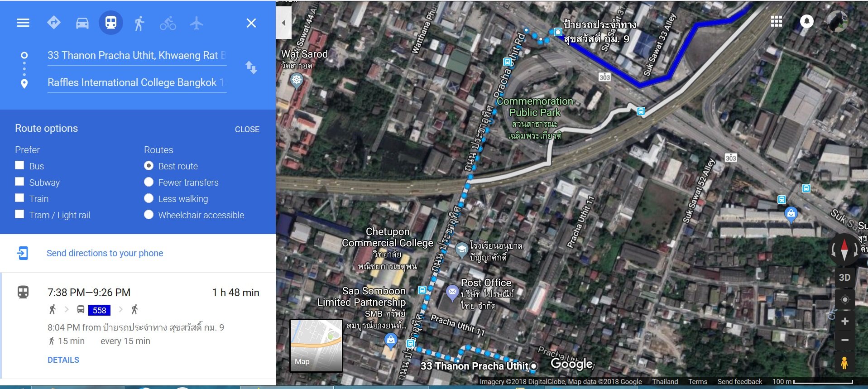Screen dimensions: 868x389
Task: Switch to walking directions mode
Action: point(139,23)
